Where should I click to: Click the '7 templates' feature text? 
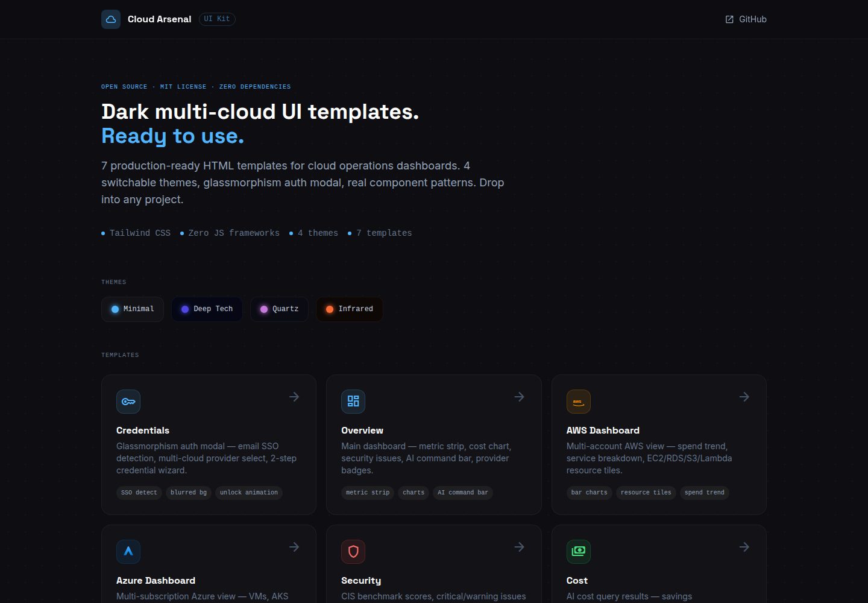click(x=384, y=233)
